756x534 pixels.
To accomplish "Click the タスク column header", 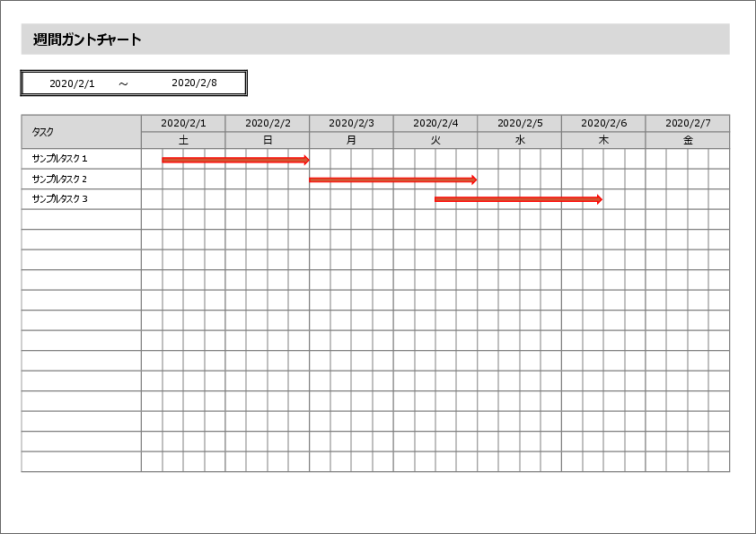I will click(43, 132).
